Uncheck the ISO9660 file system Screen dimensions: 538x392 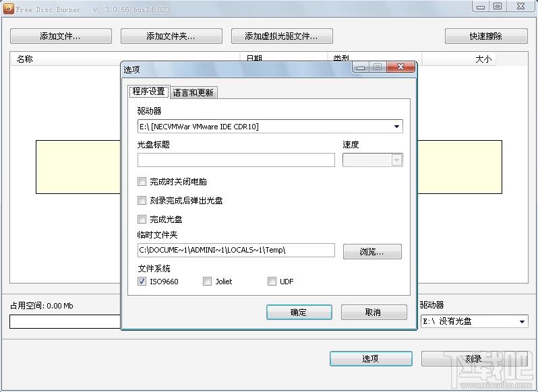(x=142, y=282)
